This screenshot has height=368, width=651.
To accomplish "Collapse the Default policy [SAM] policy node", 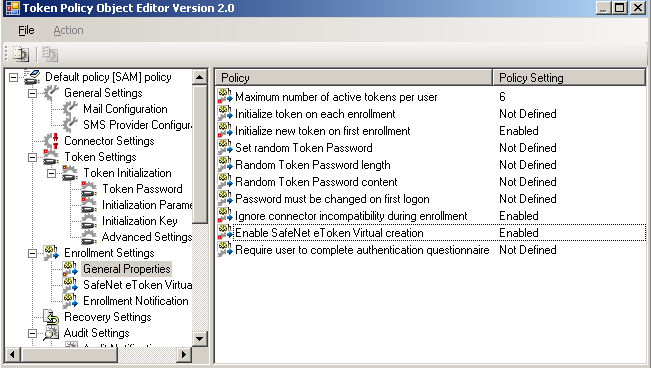I will [x=14, y=77].
